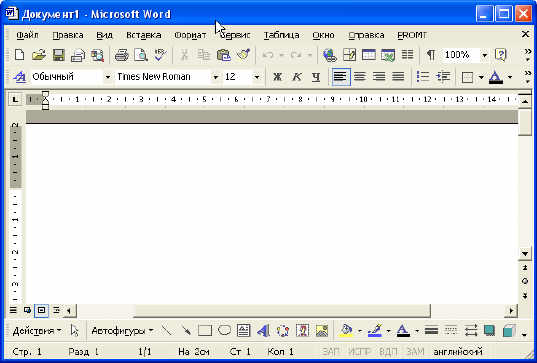
Task: Open the Действия drawing menu
Action: pos(37,331)
